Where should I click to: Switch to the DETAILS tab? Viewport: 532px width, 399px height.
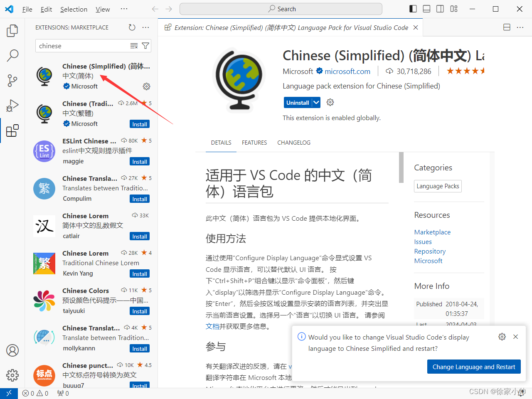point(221,143)
